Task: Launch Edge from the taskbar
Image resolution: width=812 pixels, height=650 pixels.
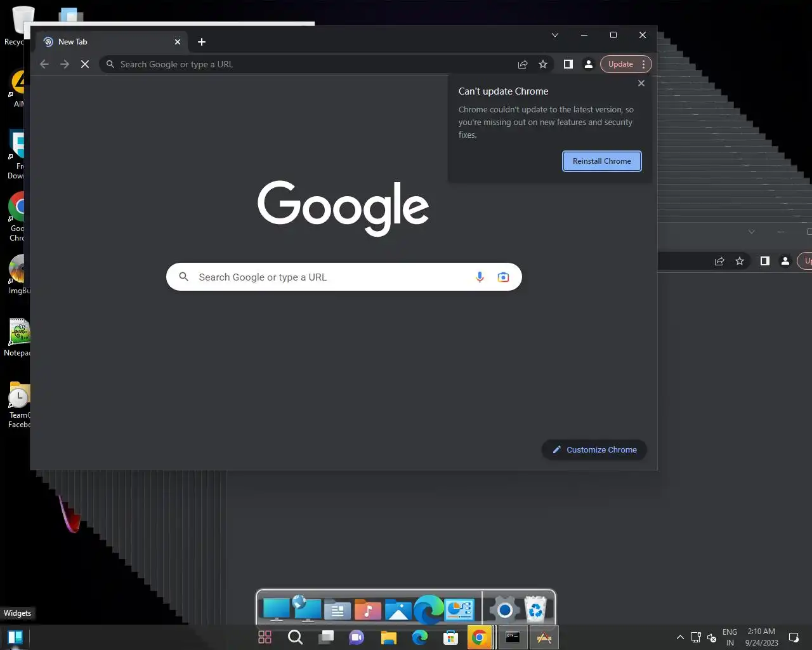Action: (x=420, y=637)
